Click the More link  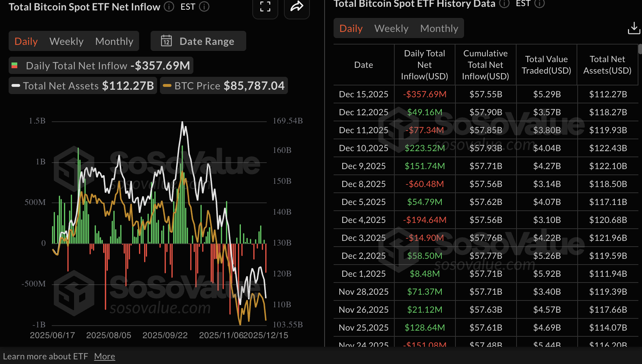point(104,356)
